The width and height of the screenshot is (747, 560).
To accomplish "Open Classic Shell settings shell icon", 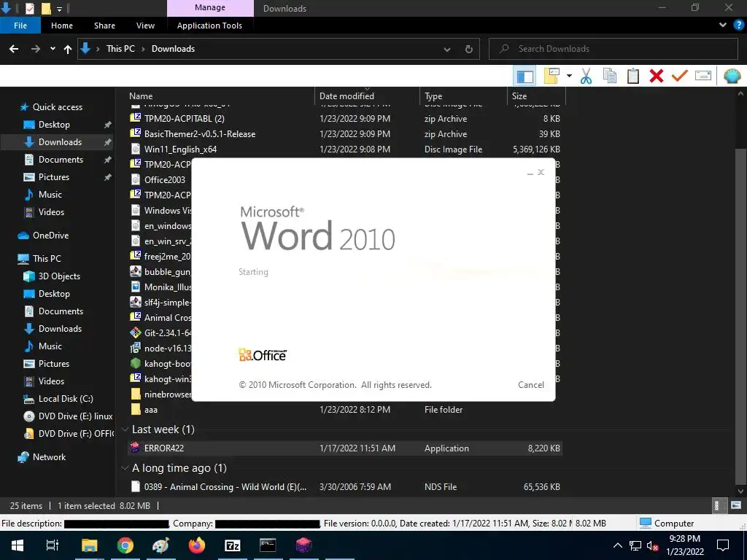I will pyautogui.click(x=732, y=76).
